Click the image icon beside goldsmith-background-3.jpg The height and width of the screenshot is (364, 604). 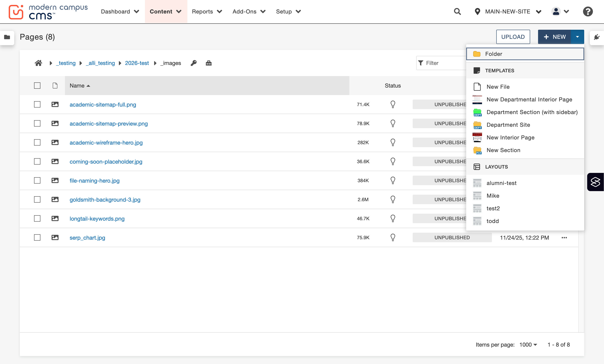click(x=55, y=199)
